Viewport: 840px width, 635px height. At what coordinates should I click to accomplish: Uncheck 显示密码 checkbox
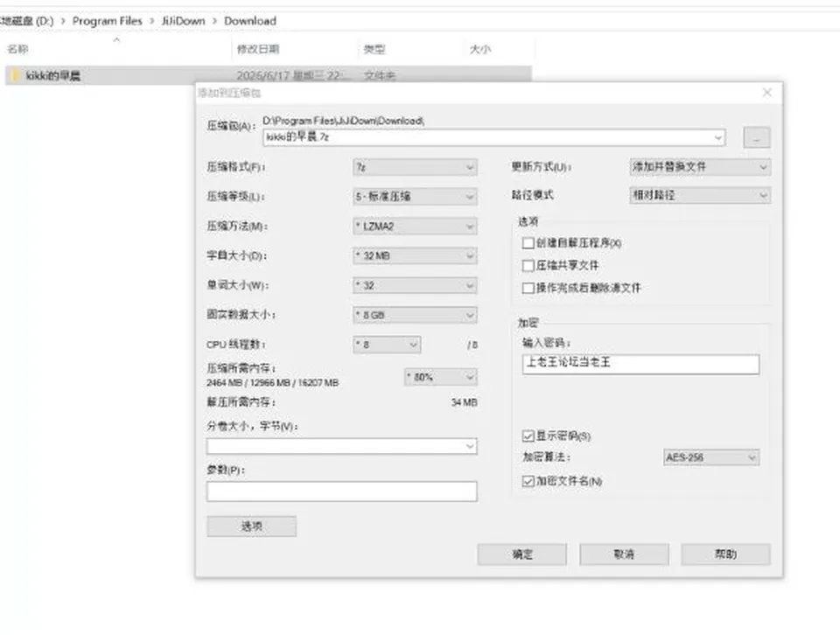(528, 436)
